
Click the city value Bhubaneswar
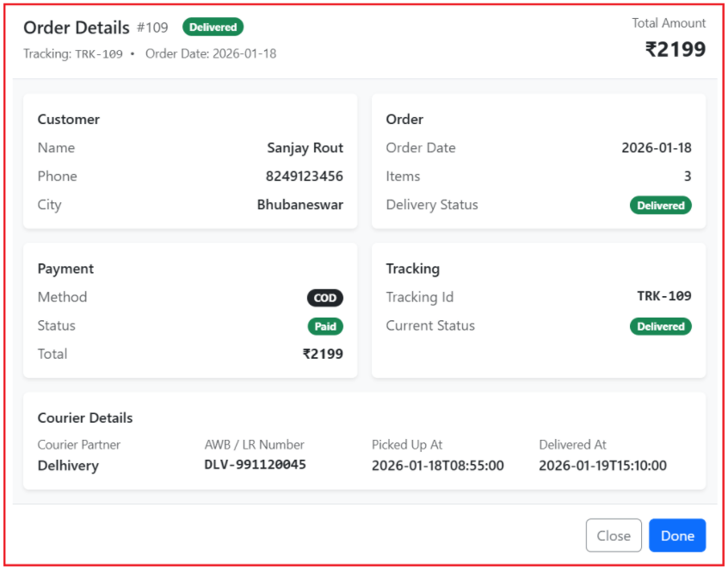(x=299, y=205)
